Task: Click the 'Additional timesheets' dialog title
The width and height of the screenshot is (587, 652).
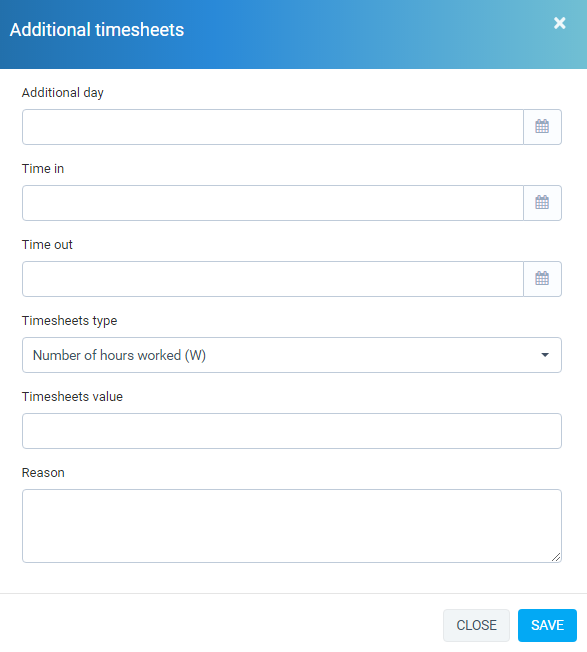Action: click(x=97, y=30)
